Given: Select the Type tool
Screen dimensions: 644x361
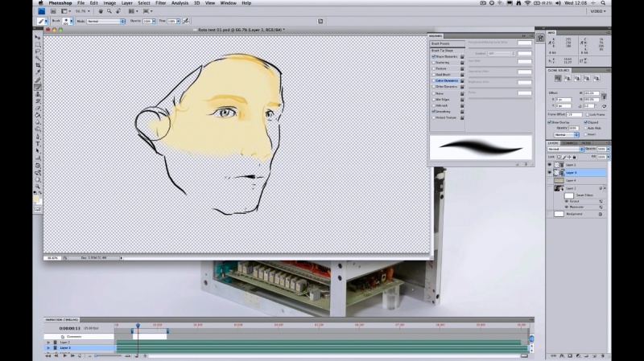Looking at the screenshot, I should click(37, 143).
